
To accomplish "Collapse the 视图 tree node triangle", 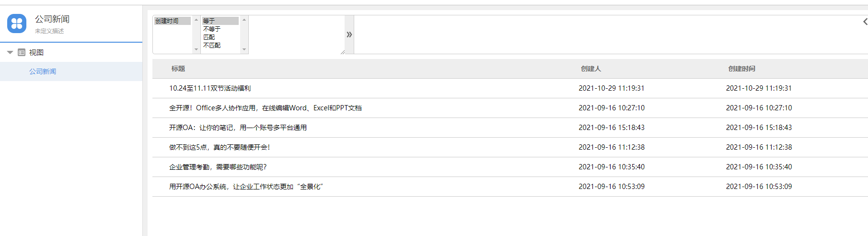I will pyautogui.click(x=10, y=52).
